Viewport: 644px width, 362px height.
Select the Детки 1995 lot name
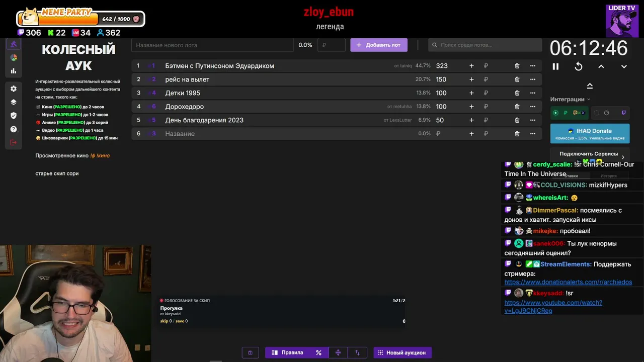pos(183,93)
